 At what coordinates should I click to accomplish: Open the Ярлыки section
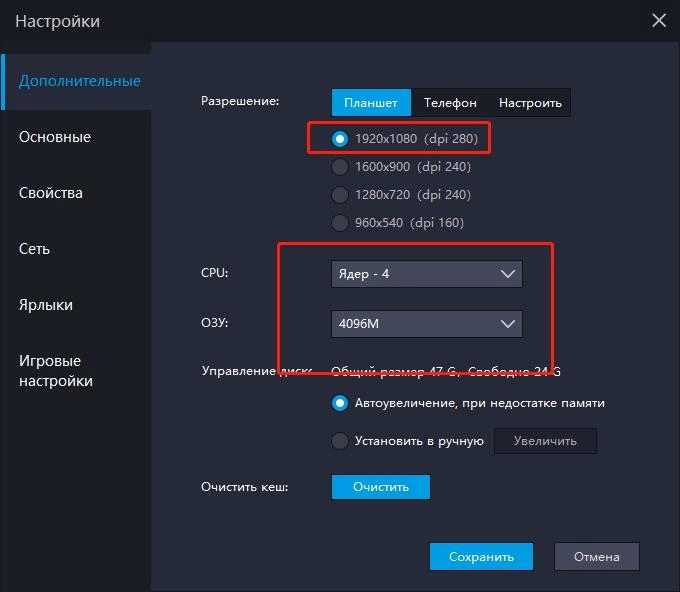click(46, 305)
